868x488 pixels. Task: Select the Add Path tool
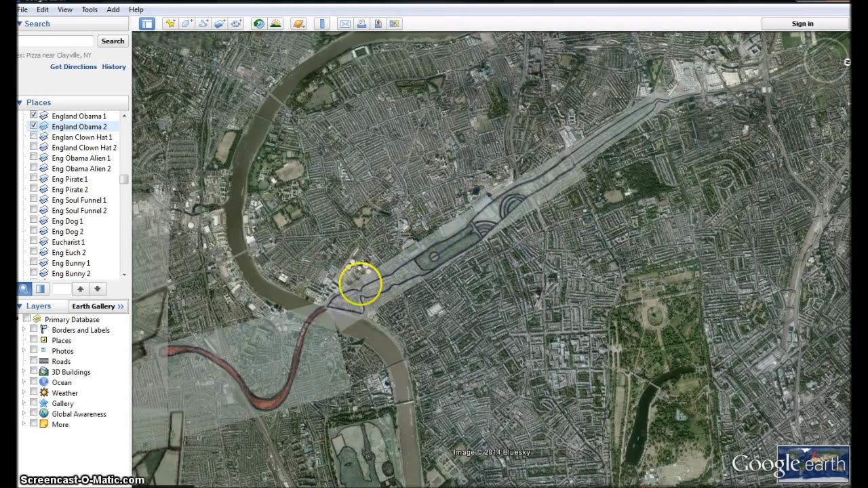click(203, 24)
